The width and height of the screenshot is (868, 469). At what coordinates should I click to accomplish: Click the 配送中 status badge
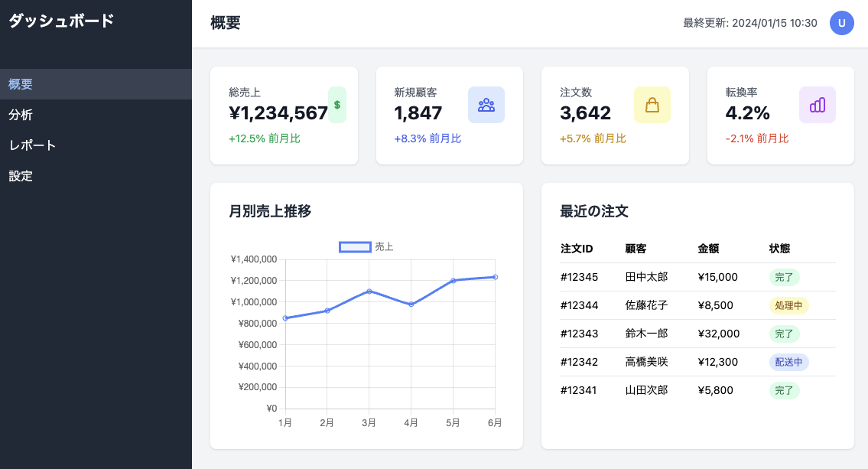[788, 362]
